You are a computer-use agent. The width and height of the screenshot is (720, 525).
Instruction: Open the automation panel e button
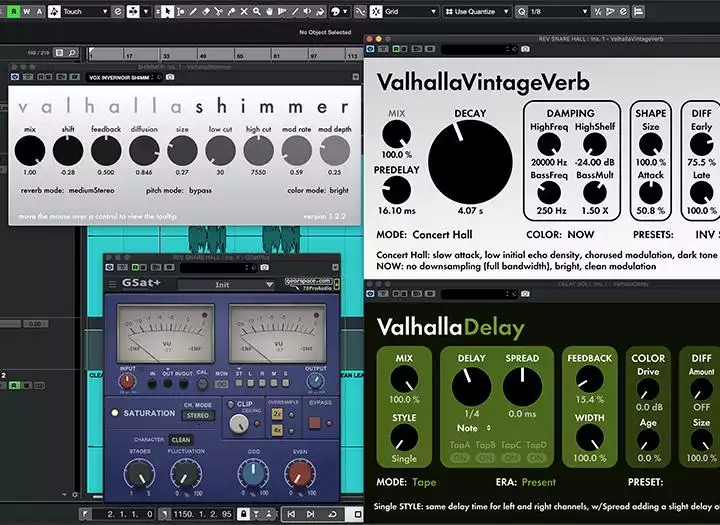coord(118,11)
